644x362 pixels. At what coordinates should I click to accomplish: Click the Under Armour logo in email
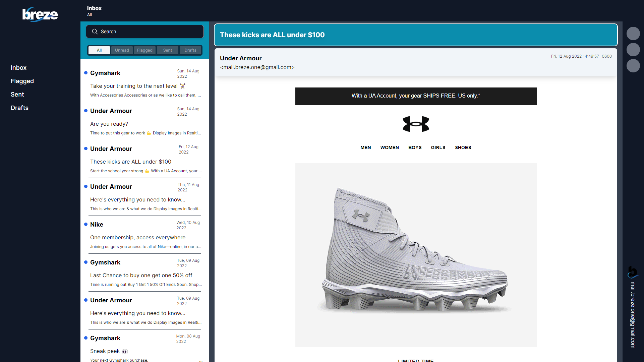pyautogui.click(x=416, y=124)
